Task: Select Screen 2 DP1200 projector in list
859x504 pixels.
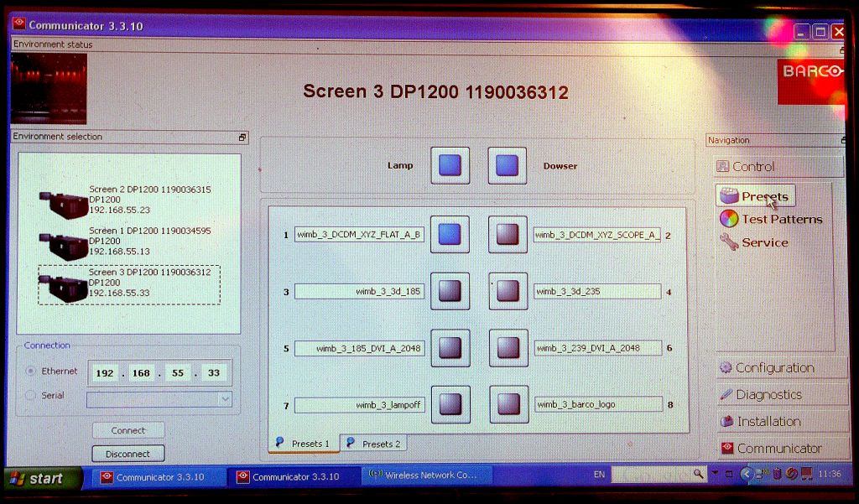Action: click(x=126, y=200)
